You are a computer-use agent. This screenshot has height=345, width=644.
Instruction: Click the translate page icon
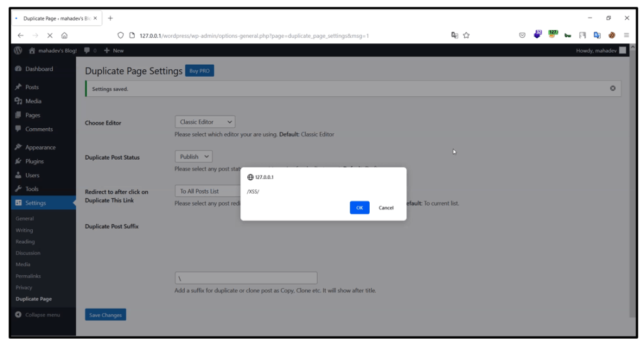(x=455, y=36)
